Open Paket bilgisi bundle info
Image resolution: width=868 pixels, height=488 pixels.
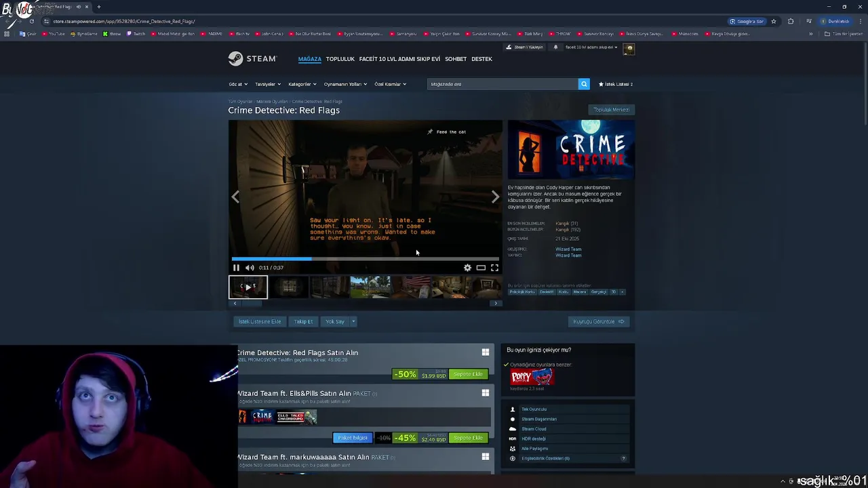pyautogui.click(x=353, y=438)
